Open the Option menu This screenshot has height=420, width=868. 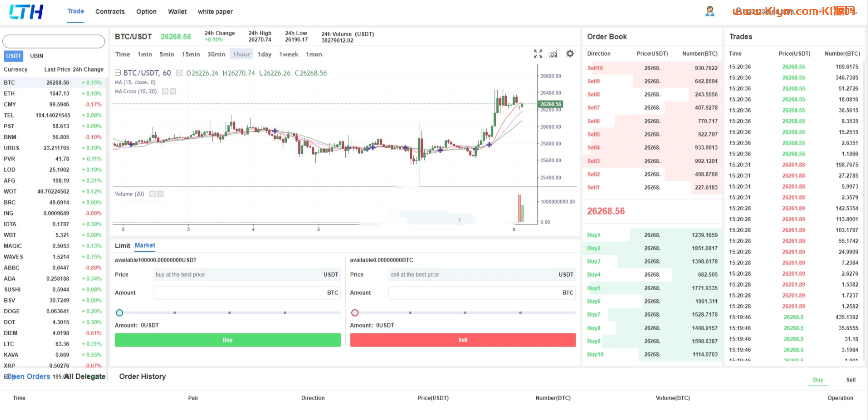pyautogui.click(x=146, y=12)
